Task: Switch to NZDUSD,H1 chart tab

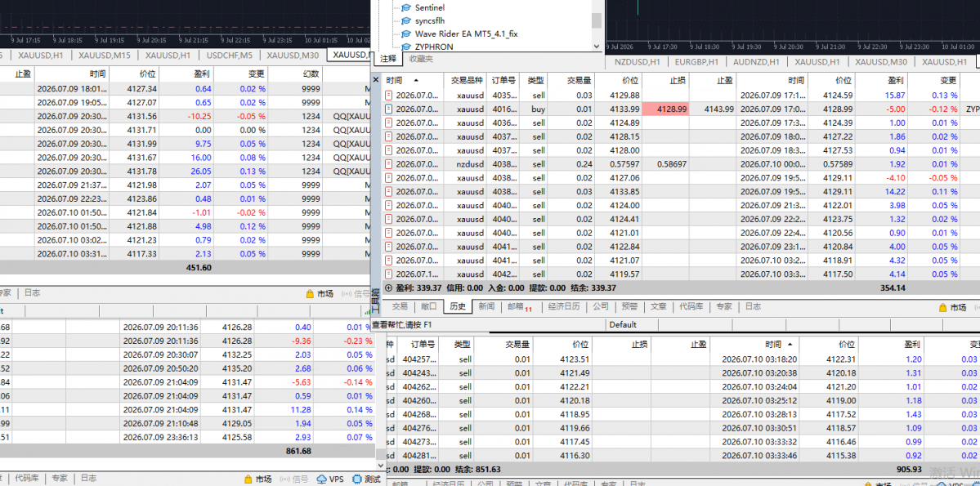Action: (637, 62)
